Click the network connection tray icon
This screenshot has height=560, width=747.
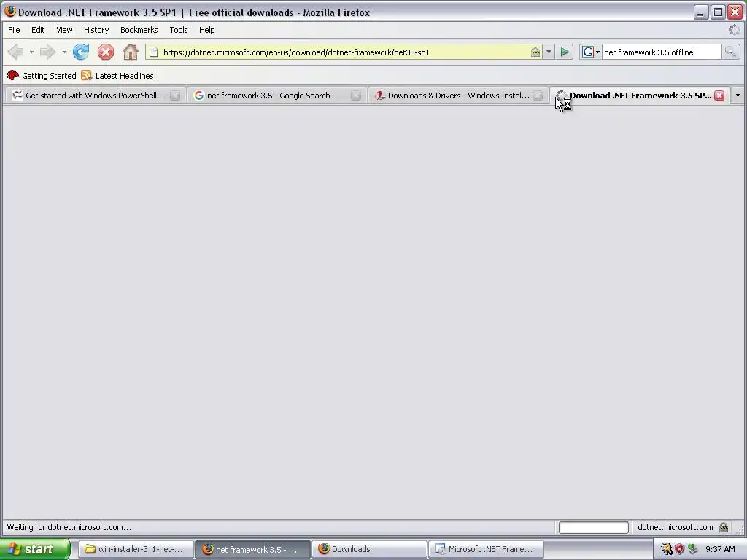pyautogui.click(x=692, y=549)
